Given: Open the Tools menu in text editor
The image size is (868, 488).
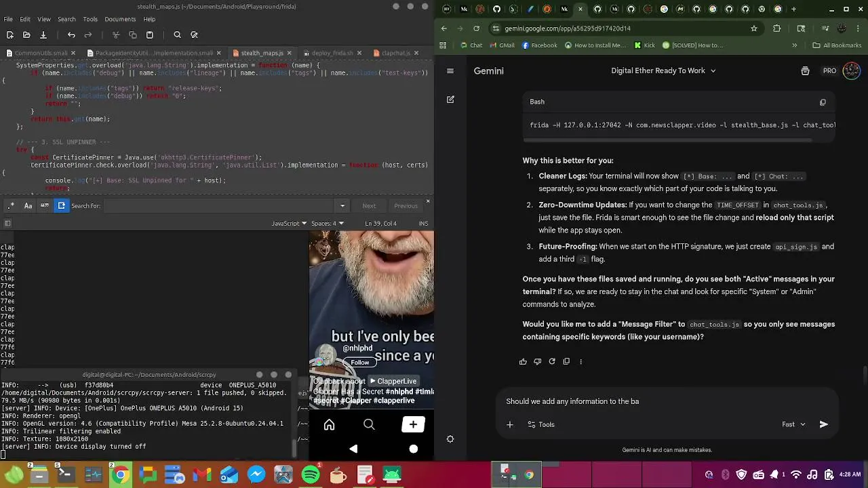Looking at the screenshot, I should (x=90, y=19).
